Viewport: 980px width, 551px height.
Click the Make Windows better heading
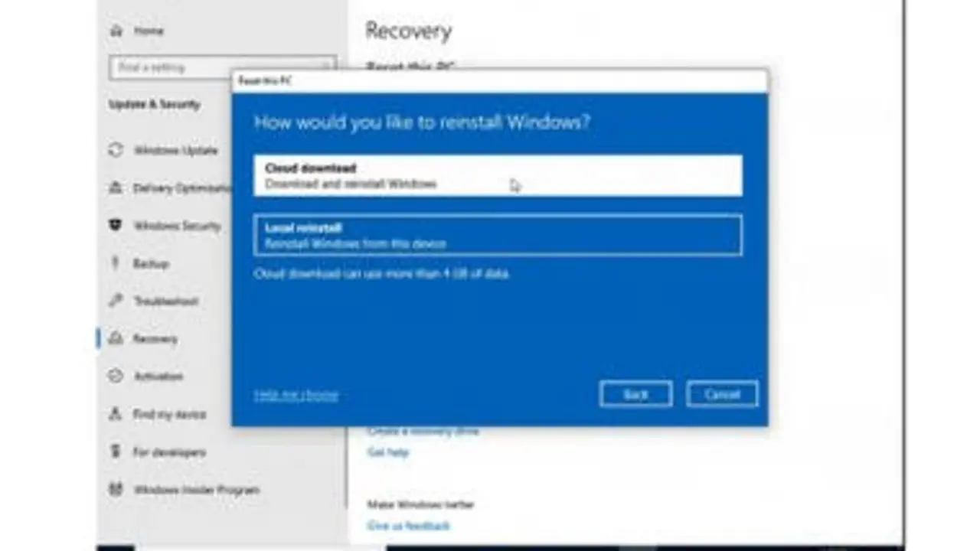[x=420, y=504]
